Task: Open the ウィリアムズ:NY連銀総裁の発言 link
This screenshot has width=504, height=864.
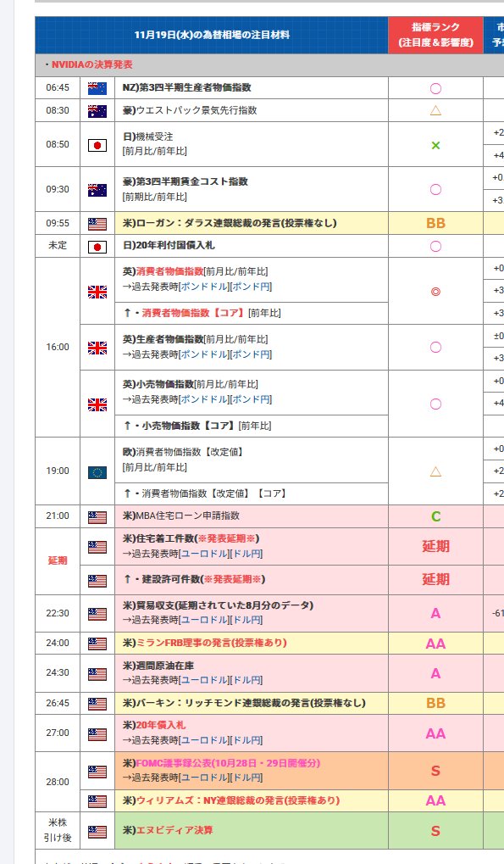Action: tap(238, 800)
